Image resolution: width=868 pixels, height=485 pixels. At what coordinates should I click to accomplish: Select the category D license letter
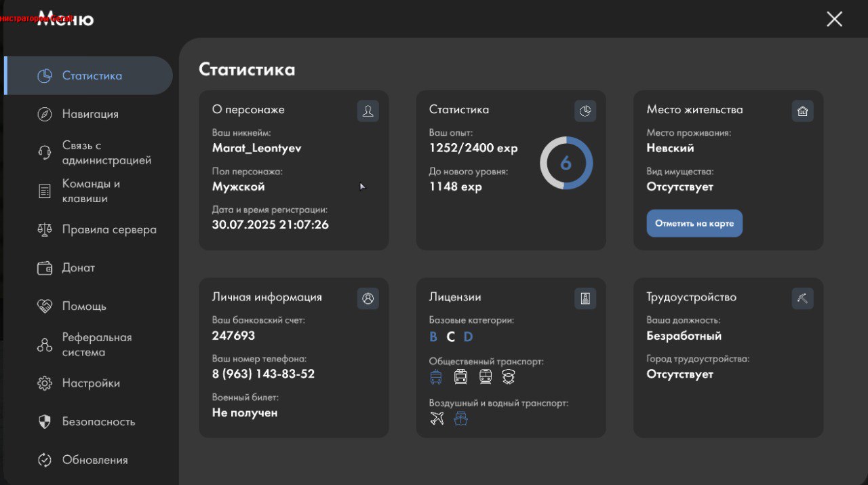tap(468, 337)
